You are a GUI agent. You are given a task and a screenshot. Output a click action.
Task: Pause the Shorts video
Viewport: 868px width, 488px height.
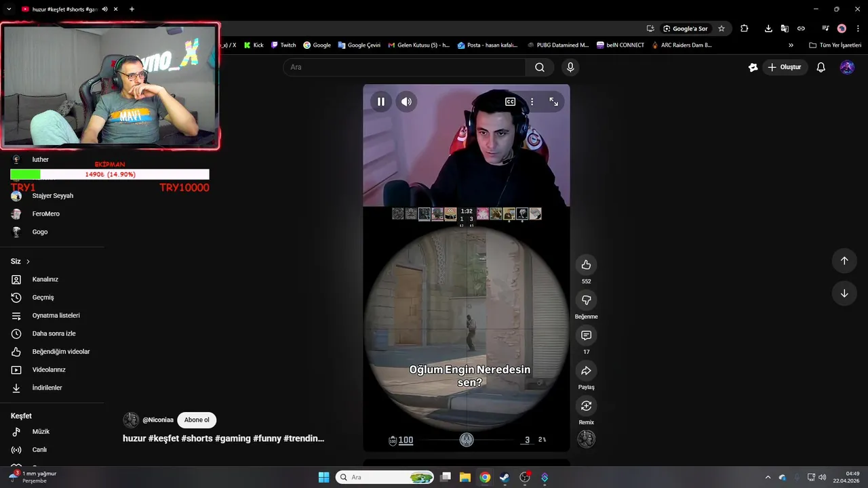click(381, 102)
